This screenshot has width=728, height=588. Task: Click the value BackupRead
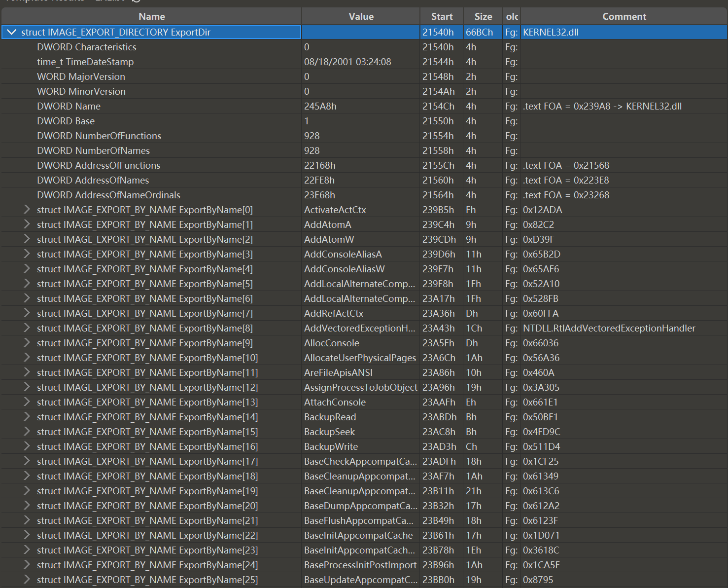click(x=330, y=417)
